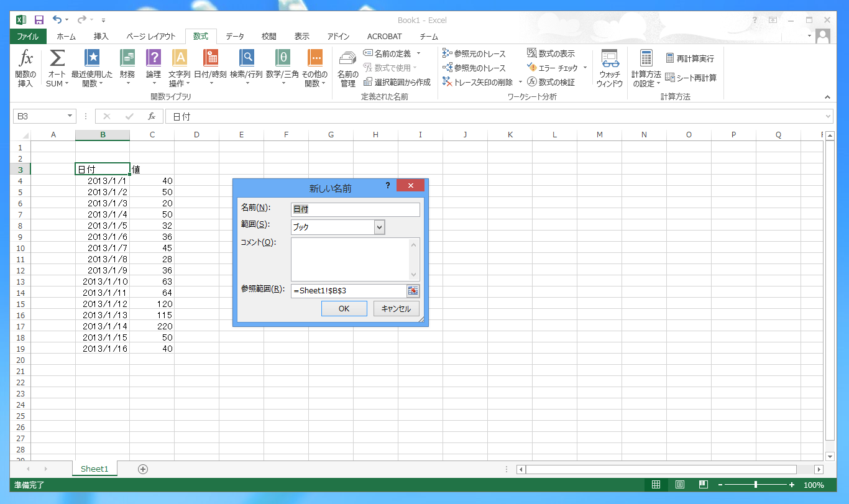Expand the Undo history dropdown arrow
Screen dimensions: 849x504
[67, 21]
